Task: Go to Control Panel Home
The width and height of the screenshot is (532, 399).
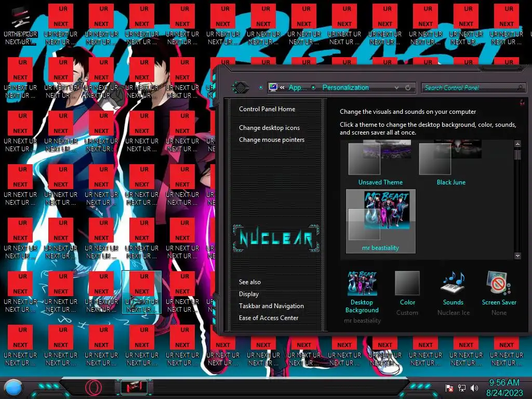Action: tap(267, 109)
